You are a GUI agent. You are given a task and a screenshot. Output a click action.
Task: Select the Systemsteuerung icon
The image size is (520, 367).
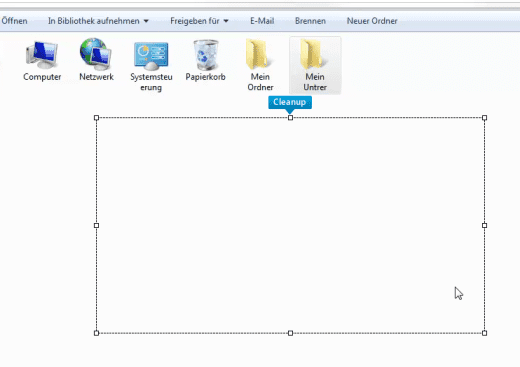[151, 65]
